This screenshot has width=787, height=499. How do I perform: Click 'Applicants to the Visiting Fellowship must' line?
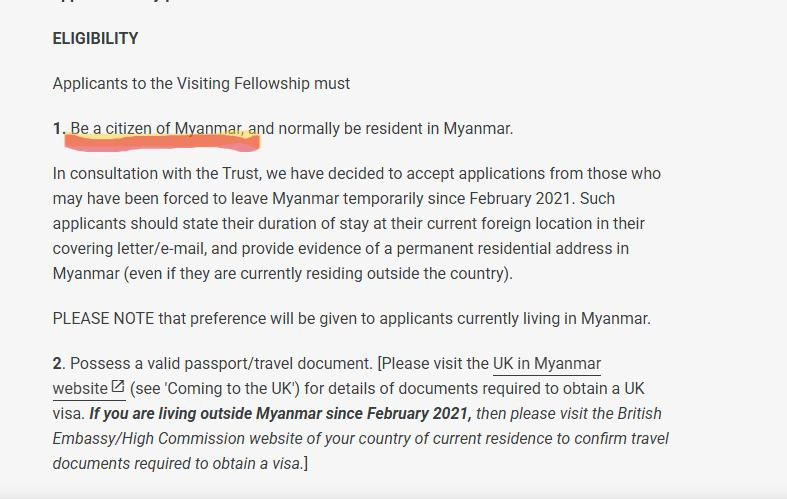[201, 83]
